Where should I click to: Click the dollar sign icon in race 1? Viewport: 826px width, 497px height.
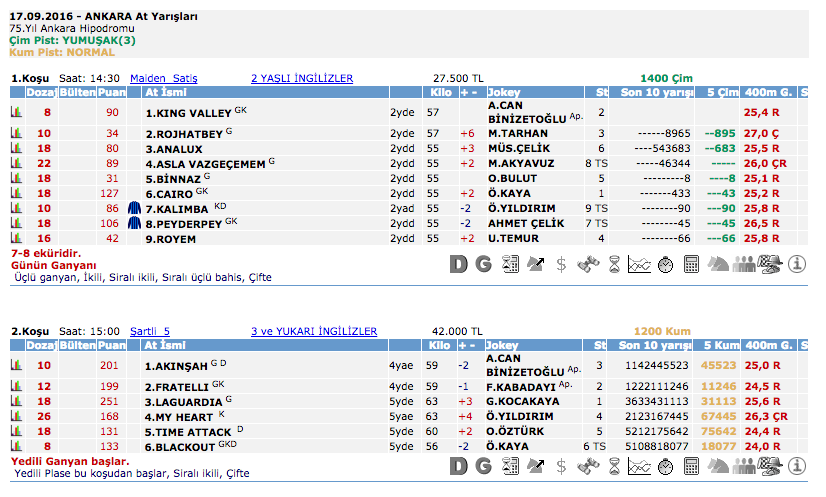click(561, 264)
